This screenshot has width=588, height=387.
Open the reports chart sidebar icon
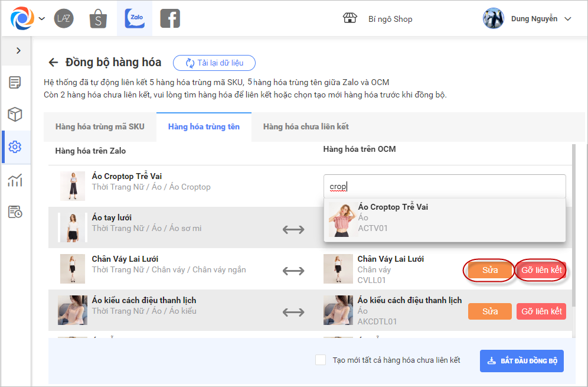pos(15,180)
